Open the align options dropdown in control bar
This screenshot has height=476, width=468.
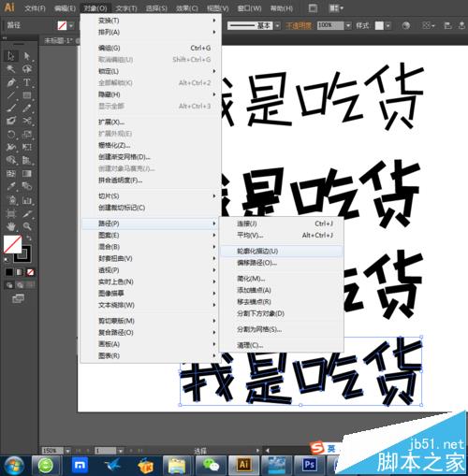(428, 25)
